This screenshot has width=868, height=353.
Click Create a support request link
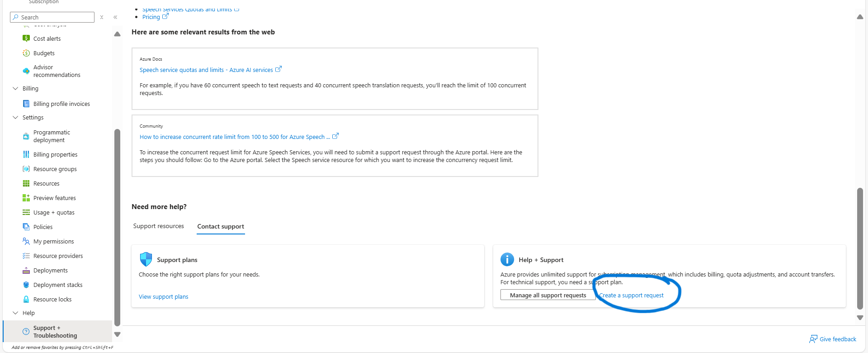pos(631,295)
